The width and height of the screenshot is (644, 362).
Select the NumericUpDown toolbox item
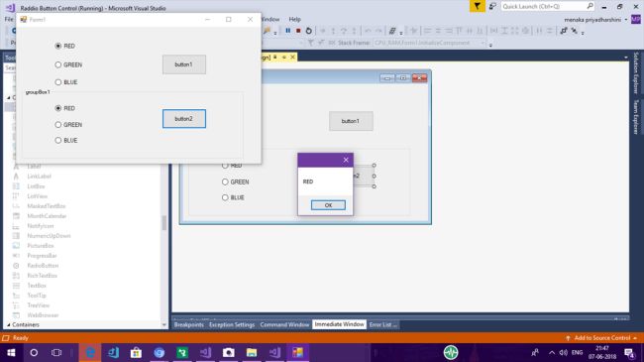click(x=49, y=236)
